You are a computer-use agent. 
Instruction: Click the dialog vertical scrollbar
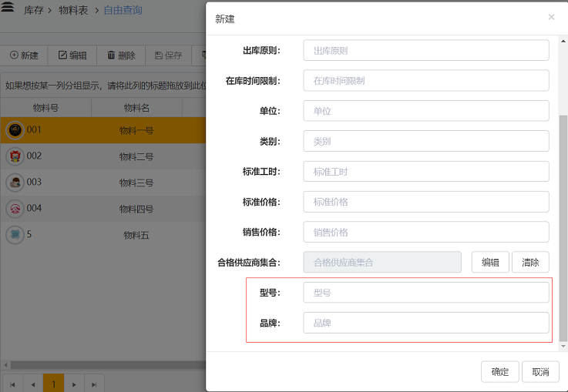pos(563,223)
